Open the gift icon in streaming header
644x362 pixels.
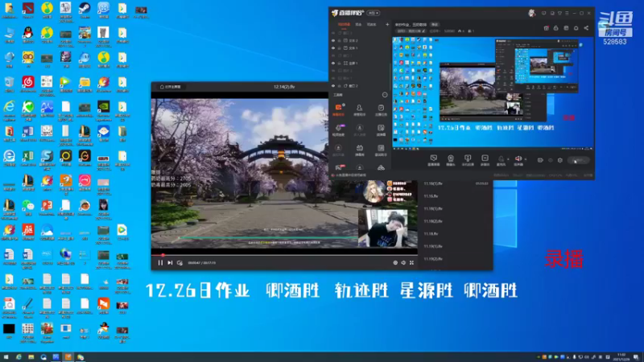547,28
